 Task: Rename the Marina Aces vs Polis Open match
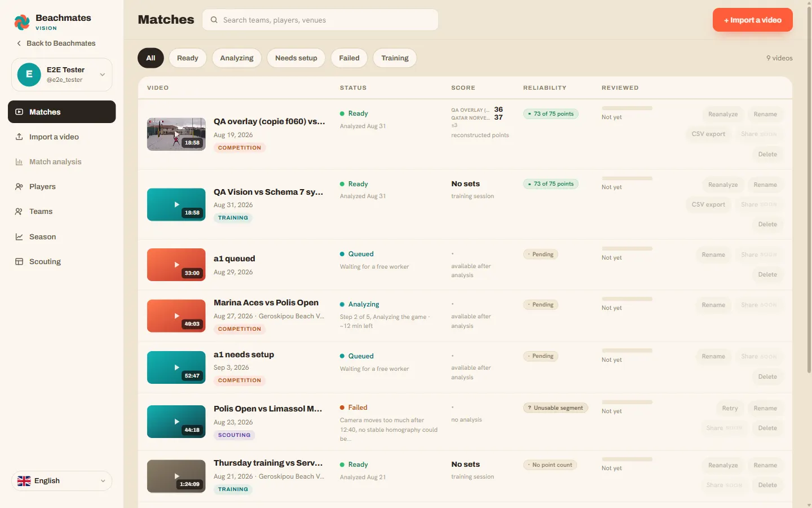(713, 305)
